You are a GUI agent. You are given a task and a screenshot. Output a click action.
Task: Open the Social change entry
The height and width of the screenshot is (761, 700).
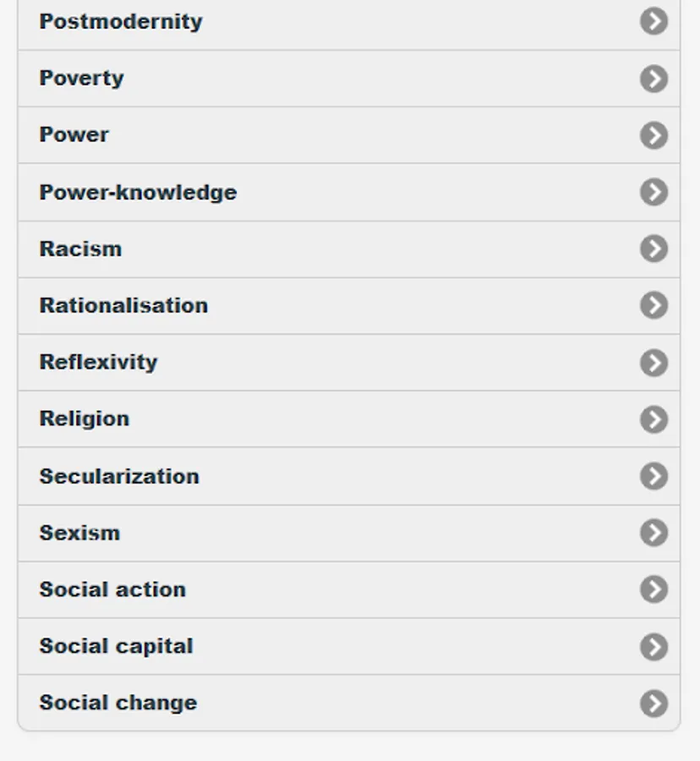click(x=118, y=703)
